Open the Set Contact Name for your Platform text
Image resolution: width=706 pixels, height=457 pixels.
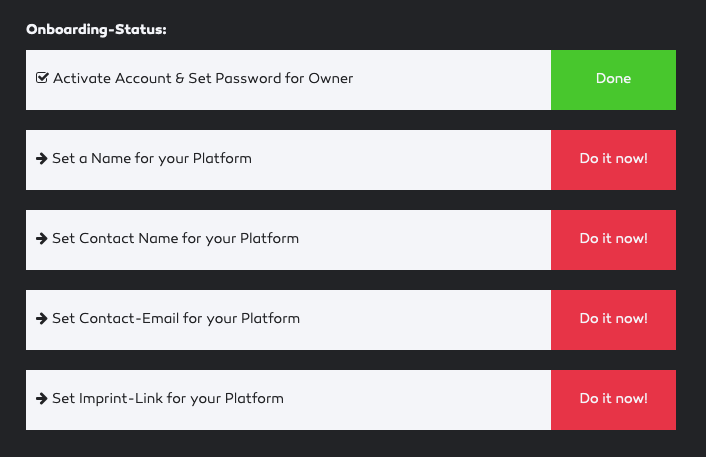tap(176, 239)
